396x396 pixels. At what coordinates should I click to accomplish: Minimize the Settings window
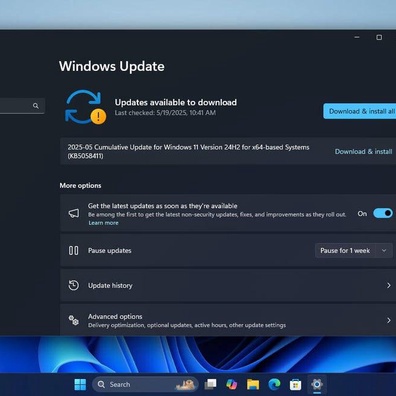point(357,37)
